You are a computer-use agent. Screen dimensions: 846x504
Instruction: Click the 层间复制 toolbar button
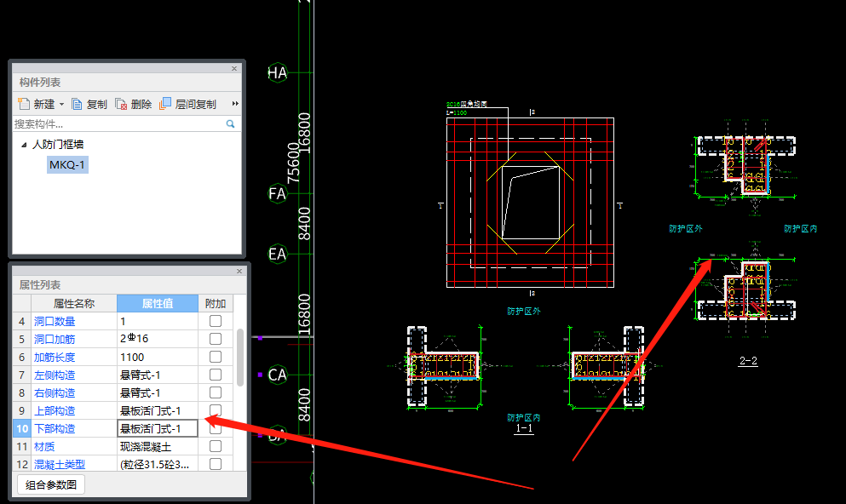click(187, 104)
